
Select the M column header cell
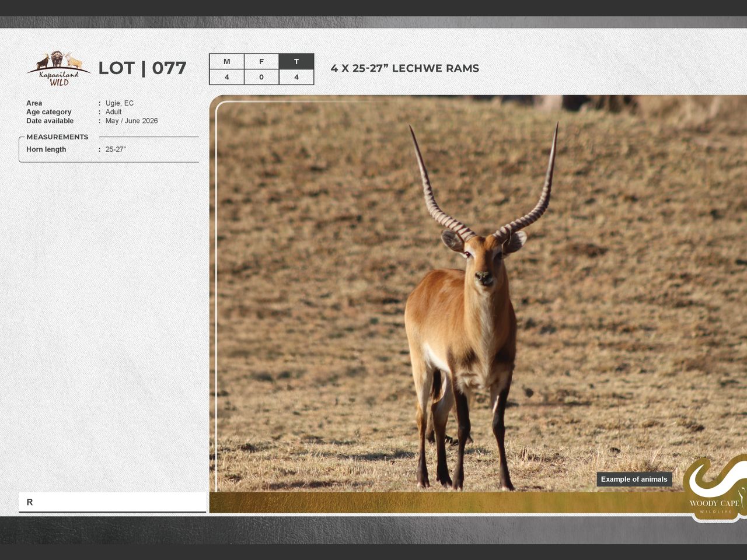tap(226, 62)
